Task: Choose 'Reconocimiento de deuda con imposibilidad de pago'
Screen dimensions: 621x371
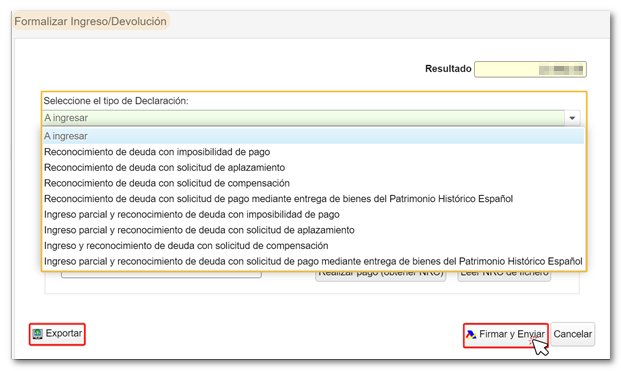Action: (313, 152)
